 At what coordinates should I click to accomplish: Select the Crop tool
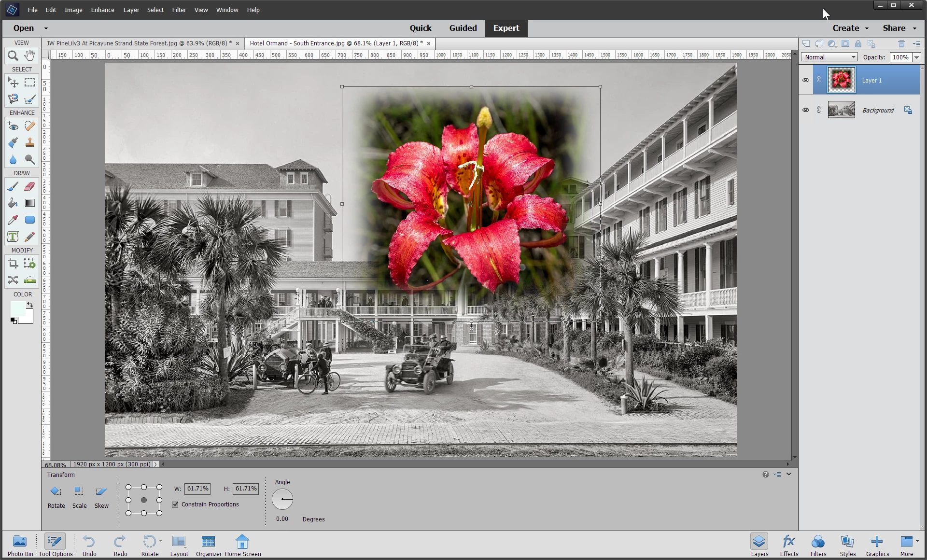click(13, 264)
